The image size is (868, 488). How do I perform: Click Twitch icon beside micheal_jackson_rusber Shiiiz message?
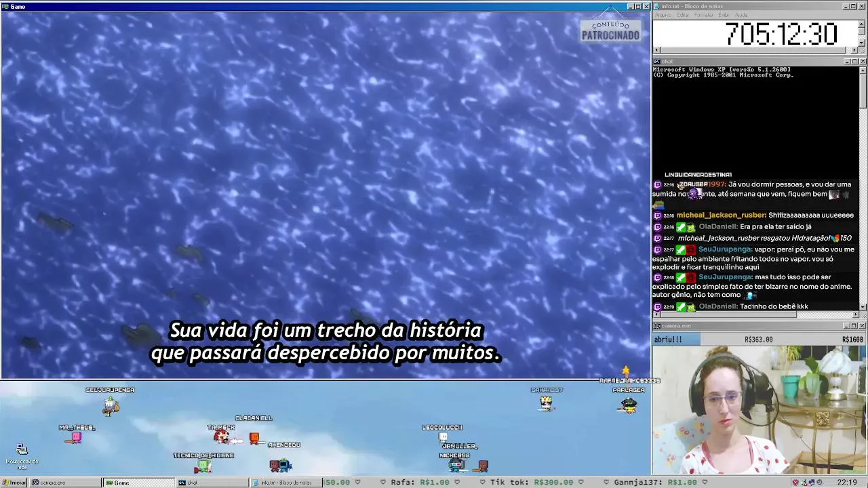[x=657, y=216]
